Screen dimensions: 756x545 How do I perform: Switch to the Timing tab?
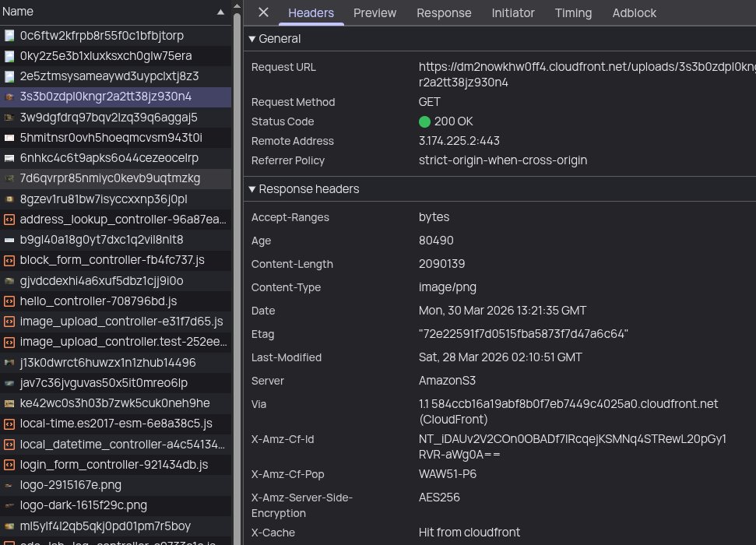[x=573, y=13]
